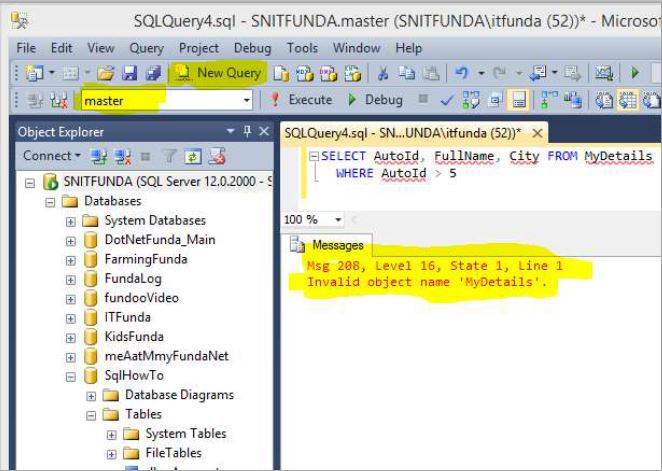Click the Open File folder icon
Image resolution: width=662 pixels, height=471 pixels.
[106, 73]
